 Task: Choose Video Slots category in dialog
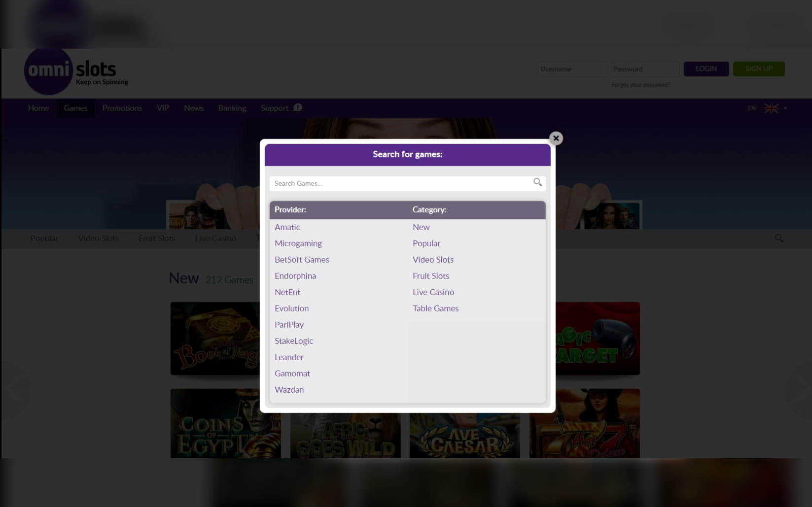pos(433,260)
